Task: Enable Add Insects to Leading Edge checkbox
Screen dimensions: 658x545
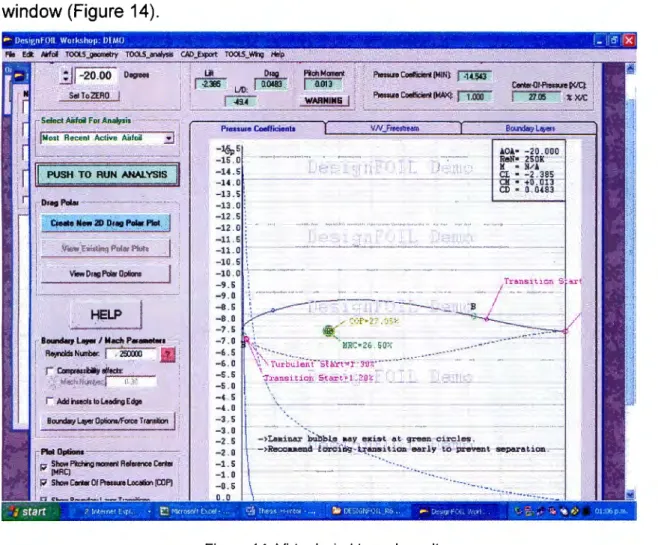Action: coord(50,402)
